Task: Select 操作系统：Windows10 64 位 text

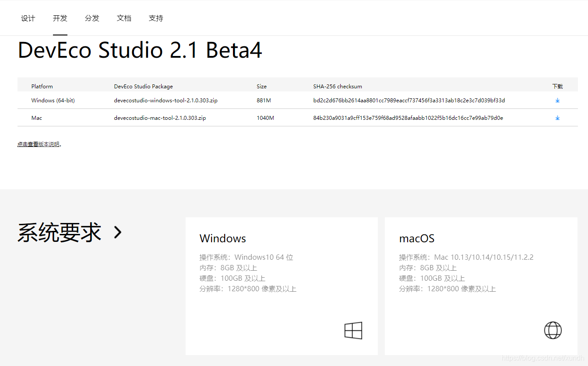Action: pos(246,257)
